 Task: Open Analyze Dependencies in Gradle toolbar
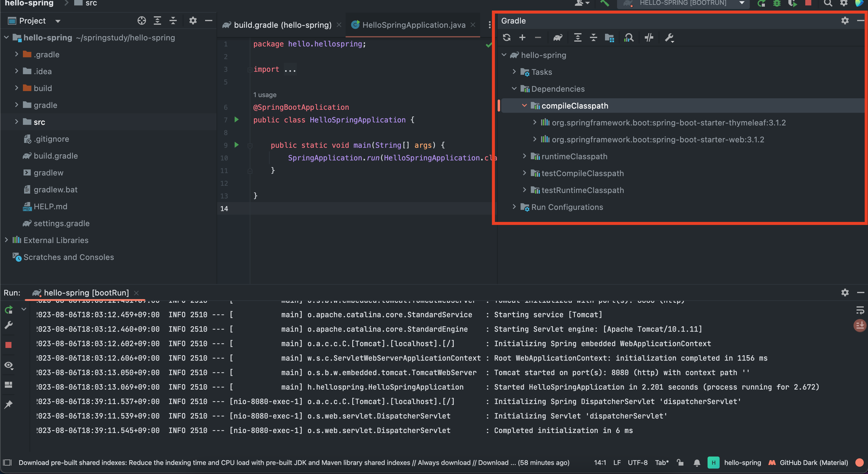(x=629, y=37)
